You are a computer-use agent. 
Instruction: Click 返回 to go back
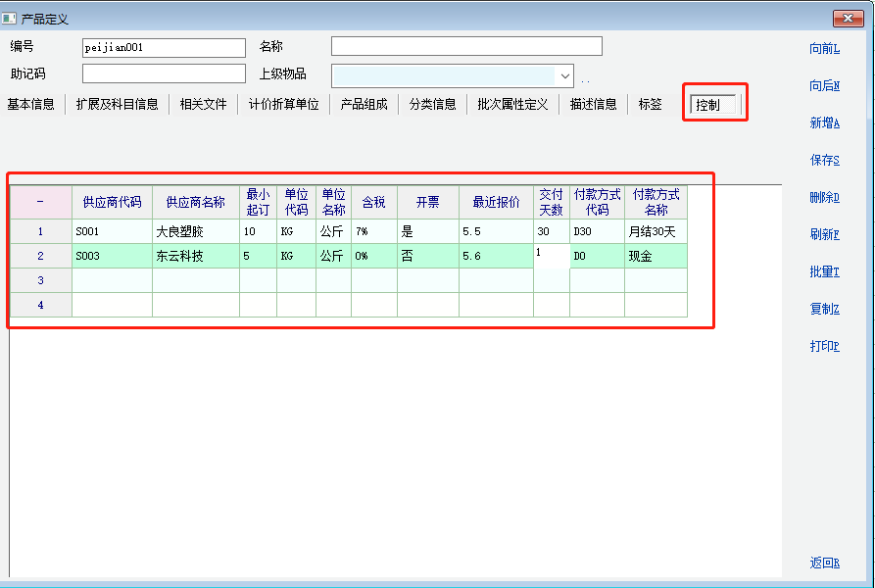(824, 563)
